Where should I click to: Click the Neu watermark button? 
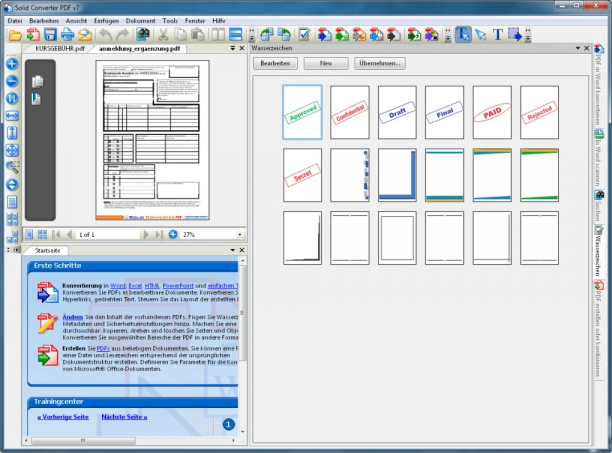click(326, 63)
